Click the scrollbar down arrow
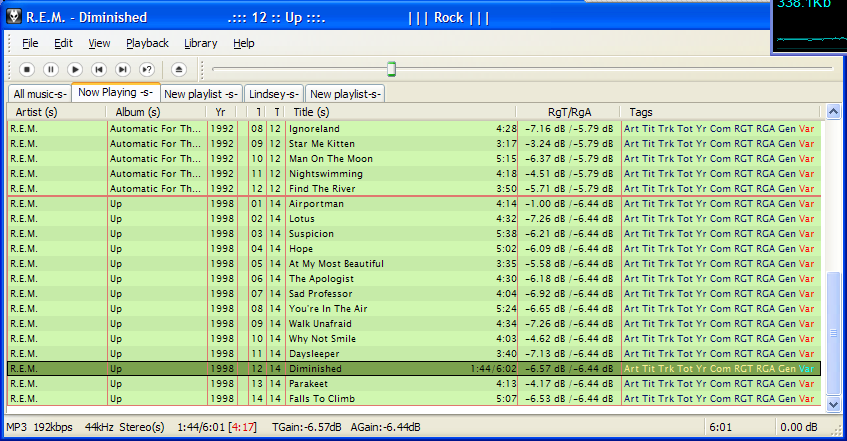The width and height of the screenshot is (847, 441). [833, 404]
